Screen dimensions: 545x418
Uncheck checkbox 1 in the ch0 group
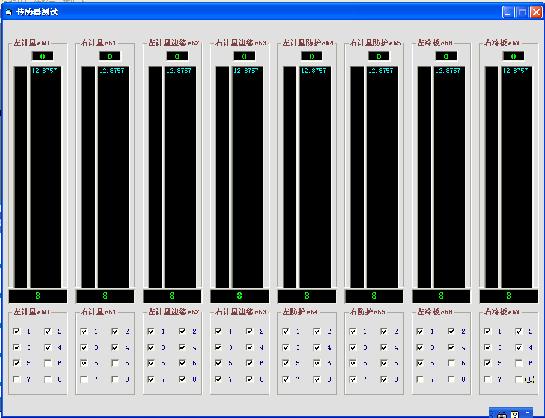pyautogui.click(x=16, y=331)
